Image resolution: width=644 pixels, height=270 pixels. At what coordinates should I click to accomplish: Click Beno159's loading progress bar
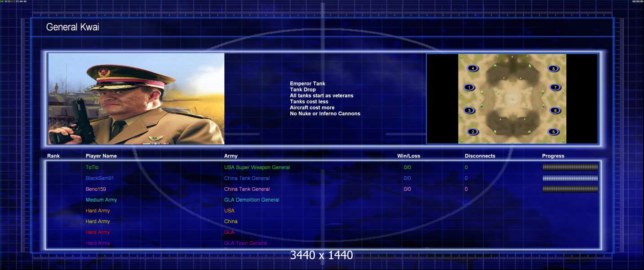[x=570, y=189]
